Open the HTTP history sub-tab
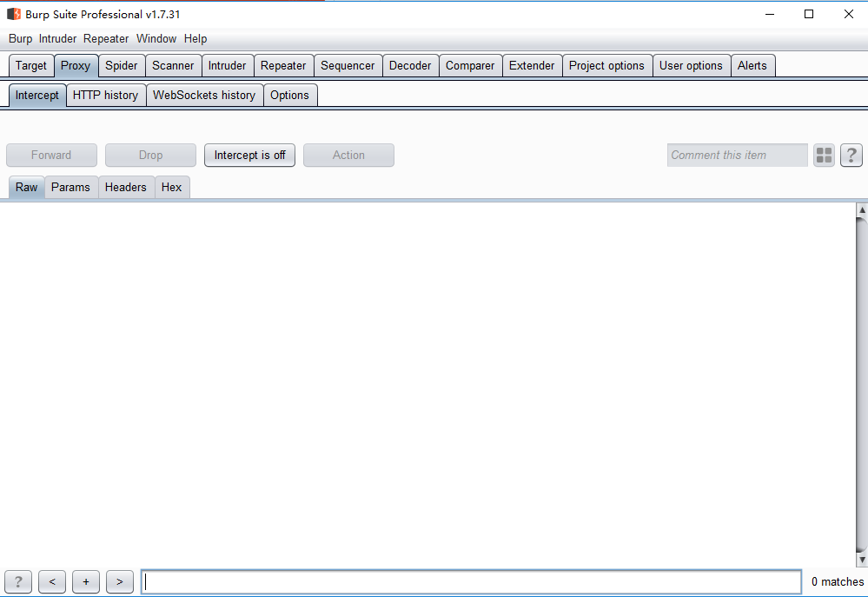868x597 pixels. pos(105,96)
